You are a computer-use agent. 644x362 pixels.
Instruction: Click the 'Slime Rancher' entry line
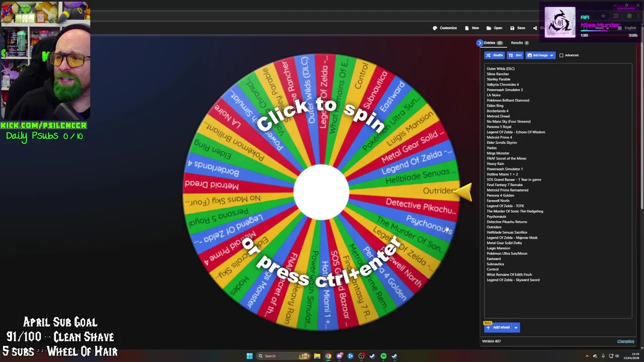498,74
